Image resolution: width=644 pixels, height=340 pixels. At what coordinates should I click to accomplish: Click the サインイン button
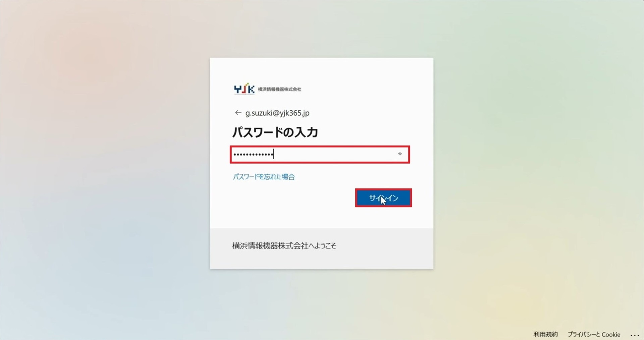pyautogui.click(x=383, y=198)
